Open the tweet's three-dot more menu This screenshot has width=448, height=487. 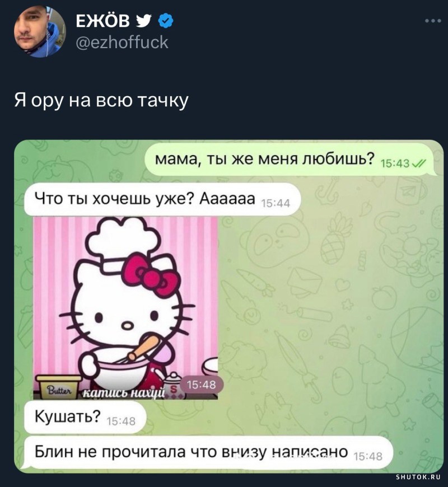[433, 21]
